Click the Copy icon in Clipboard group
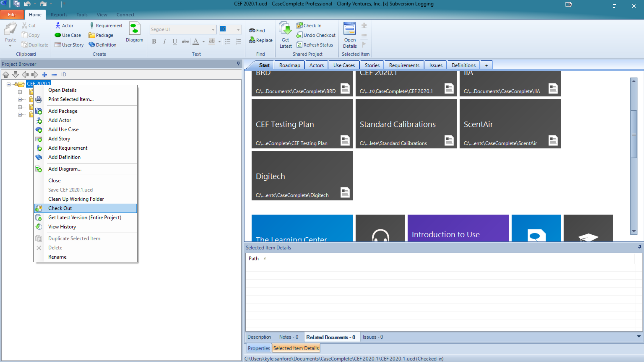This screenshot has width=644, height=362. [24, 35]
